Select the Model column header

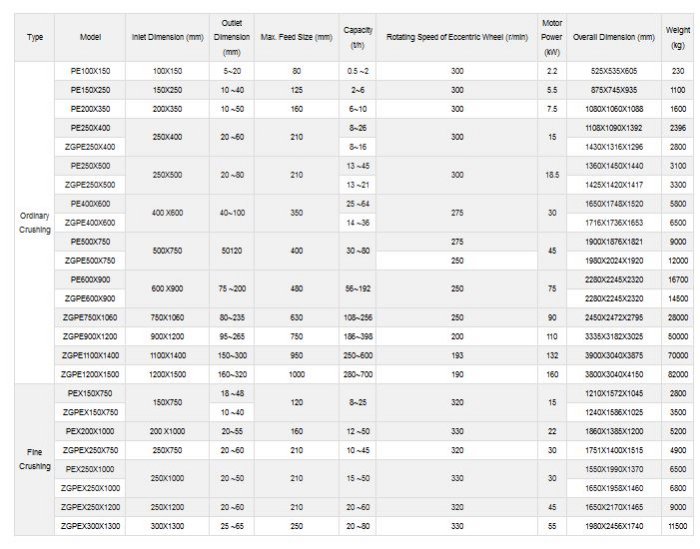coord(91,37)
